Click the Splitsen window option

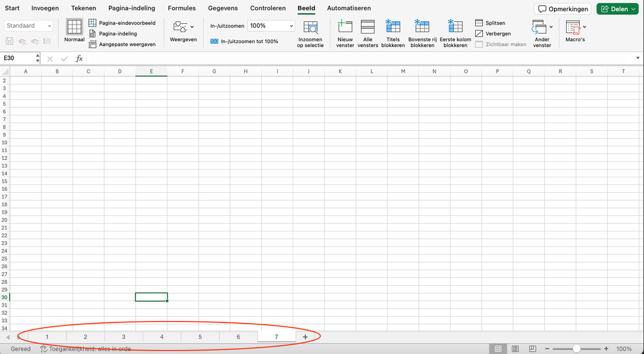(x=490, y=23)
